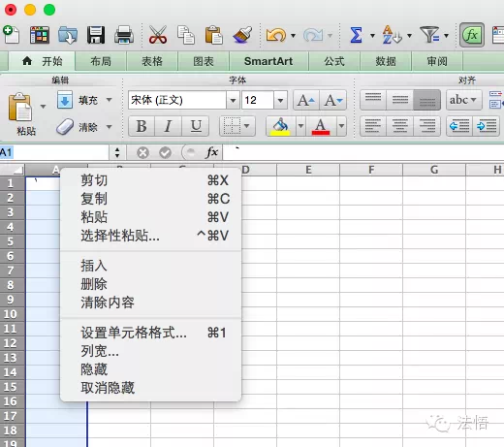Toggle Underline formatting button

(196, 126)
